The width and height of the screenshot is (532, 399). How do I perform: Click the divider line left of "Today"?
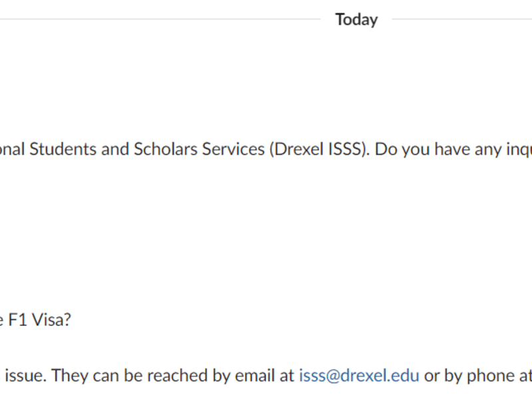pyautogui.click(x=160, y=20)
